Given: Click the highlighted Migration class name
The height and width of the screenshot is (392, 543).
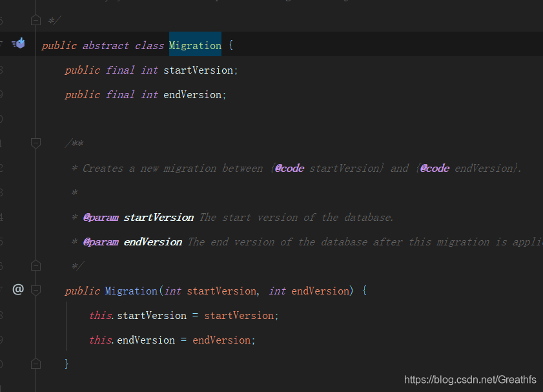Looking at the screenshot, I should point(195,45).
